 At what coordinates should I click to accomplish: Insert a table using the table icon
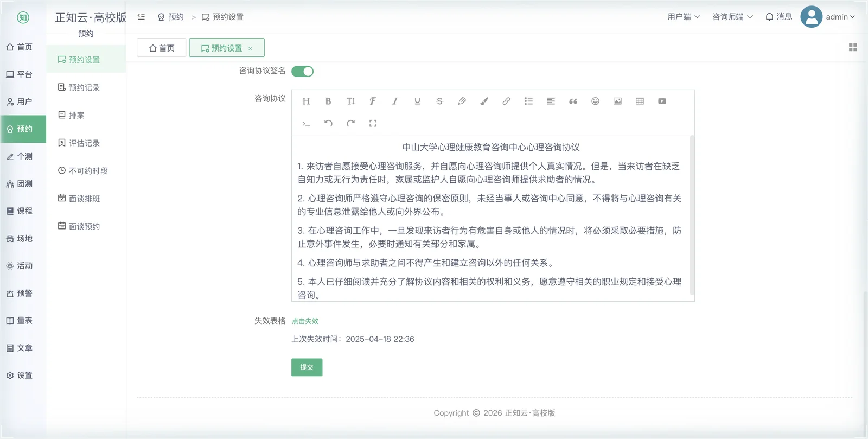tap(640, 101)
